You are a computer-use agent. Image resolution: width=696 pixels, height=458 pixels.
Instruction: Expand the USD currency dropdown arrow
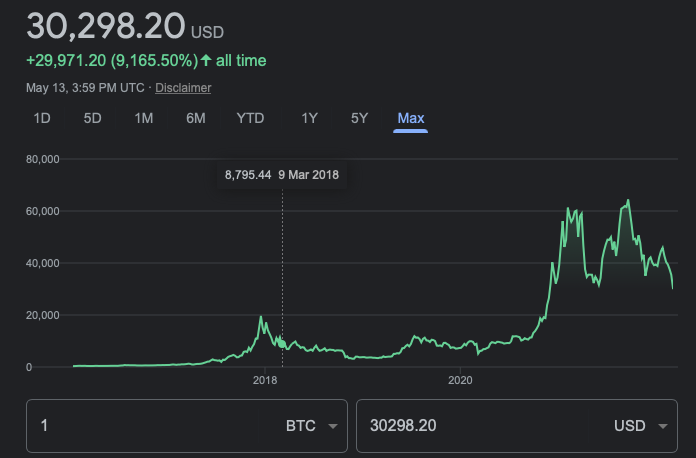pyautogui.click(x=663, y=426)
